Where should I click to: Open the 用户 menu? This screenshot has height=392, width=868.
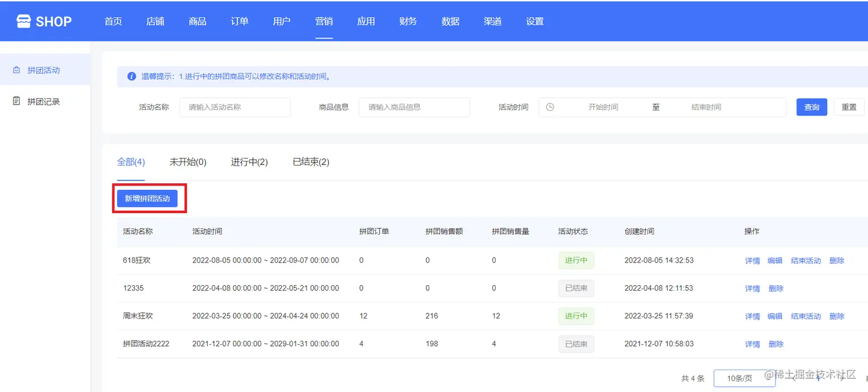coord(282,21)
